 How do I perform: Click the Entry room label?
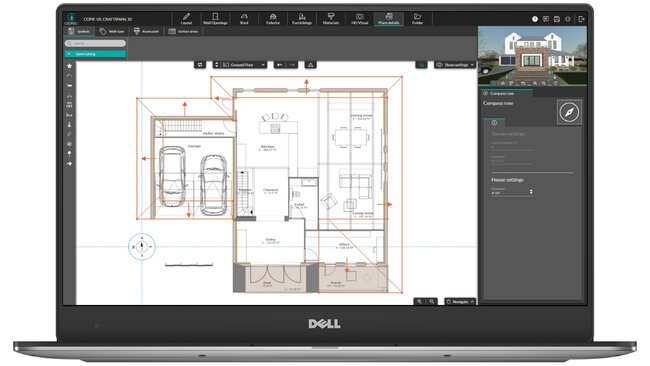(x=270, y=241)
